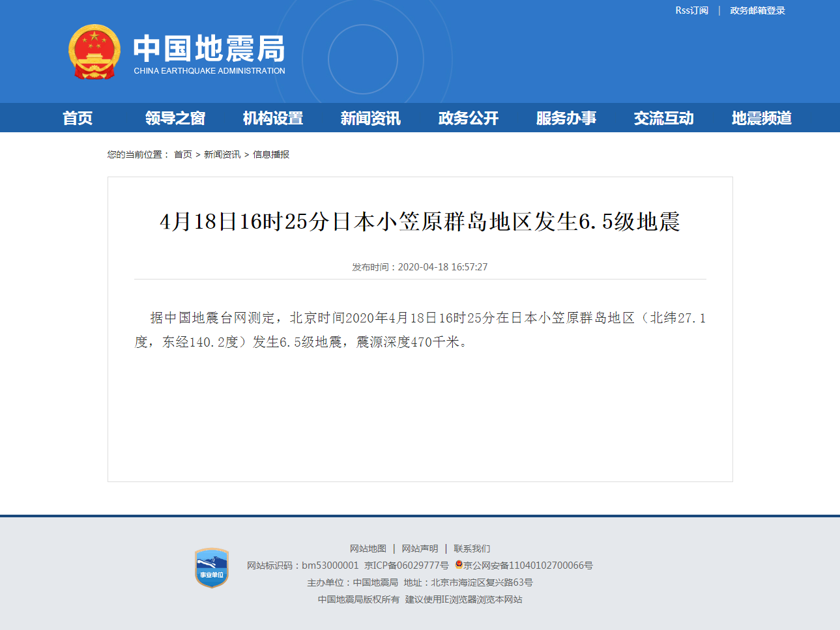Image resolution: width=840 pixels, height=630 pixels.
Task: Click the 信息播报 breadcrumb entry
Action: click(272, 154)
